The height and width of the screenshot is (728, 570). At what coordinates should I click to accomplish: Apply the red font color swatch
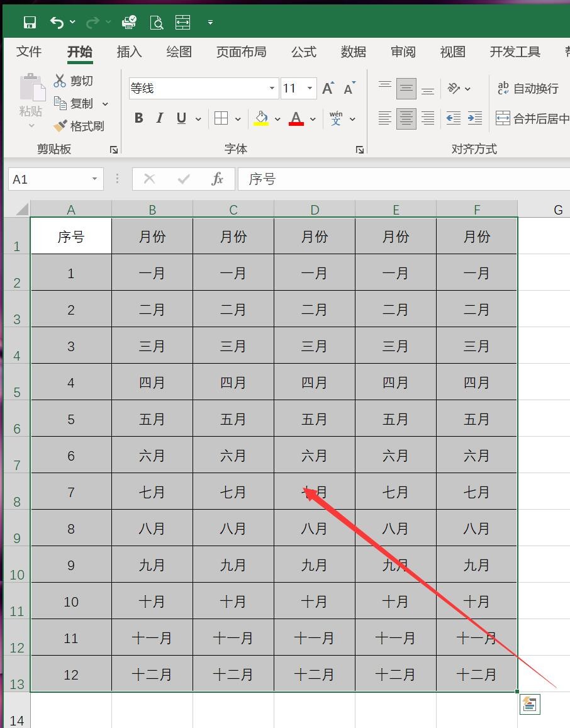[296, 118]
